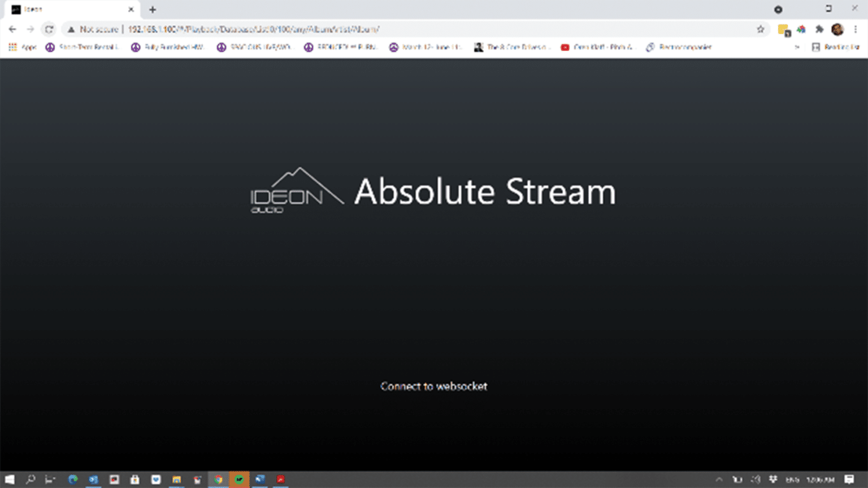Expand hidden icons arrow in system tray
This screenshot has height=488, width=868.
click(719, 480)
